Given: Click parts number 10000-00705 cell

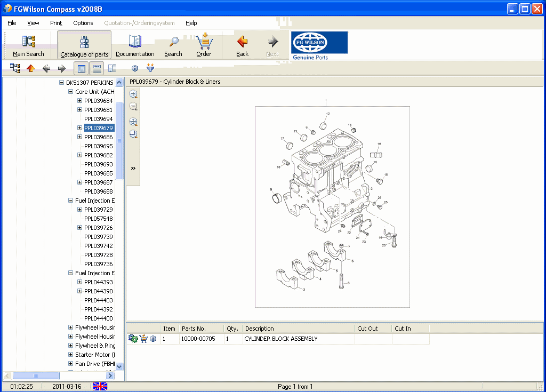Looking at the screenshot, I should tap(201, 339).
